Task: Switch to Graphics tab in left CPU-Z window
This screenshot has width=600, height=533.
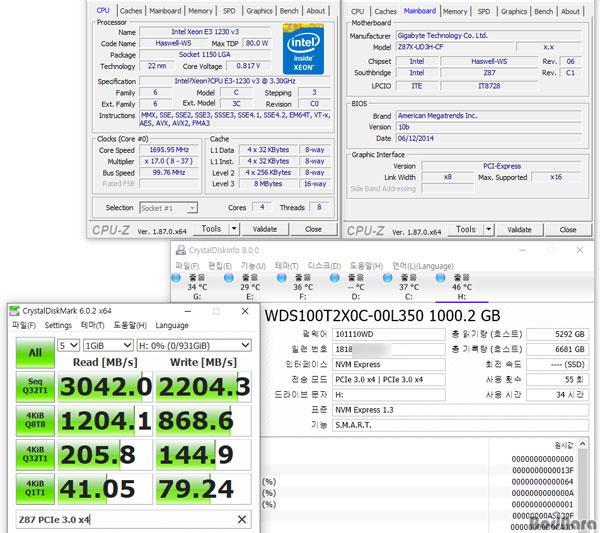Action: (259, 11)
